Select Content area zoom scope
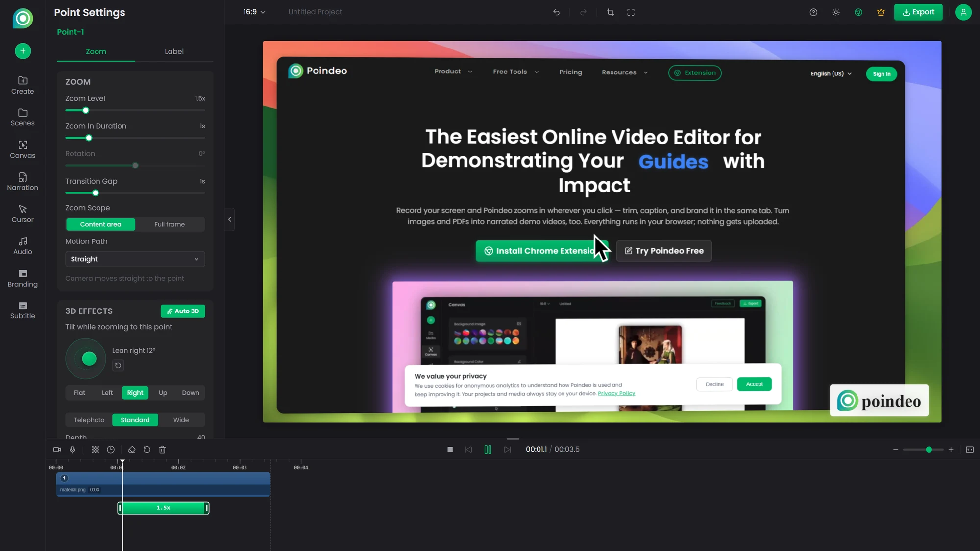The image size is (980, 551). coord(100,224)
